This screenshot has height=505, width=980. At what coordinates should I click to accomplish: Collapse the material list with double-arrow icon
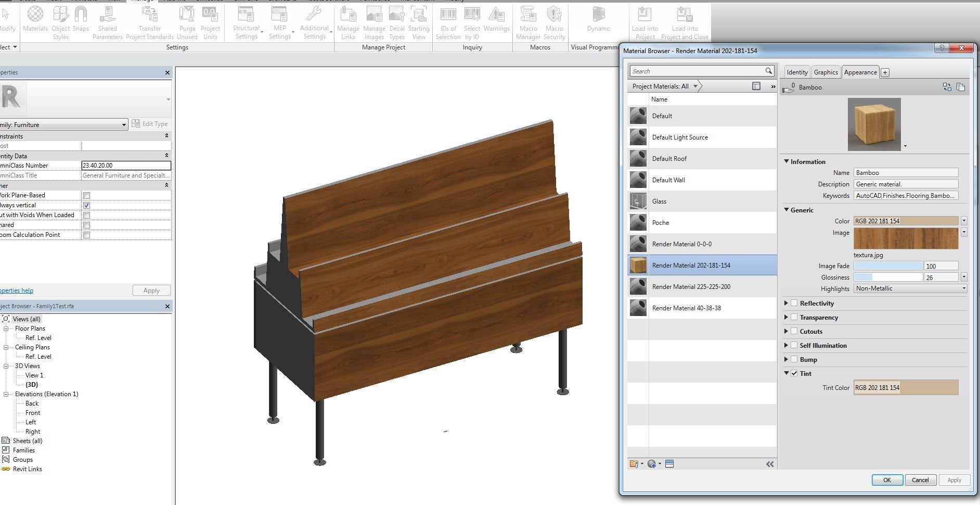770,464
